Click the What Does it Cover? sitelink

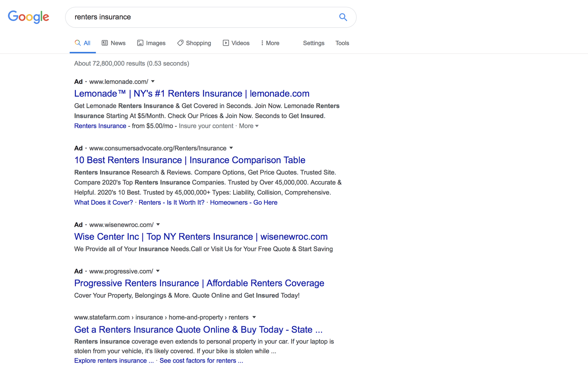tap(103, 202)
